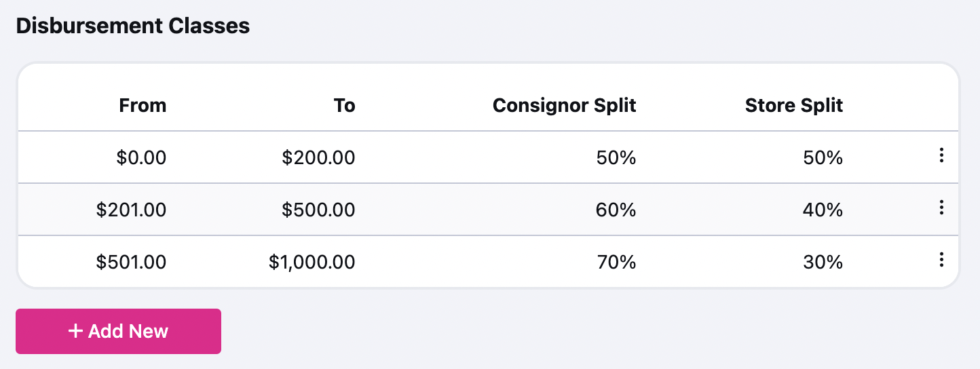Click the 70% consignor split value
980x369 pixels.
[x=616, y=262]
